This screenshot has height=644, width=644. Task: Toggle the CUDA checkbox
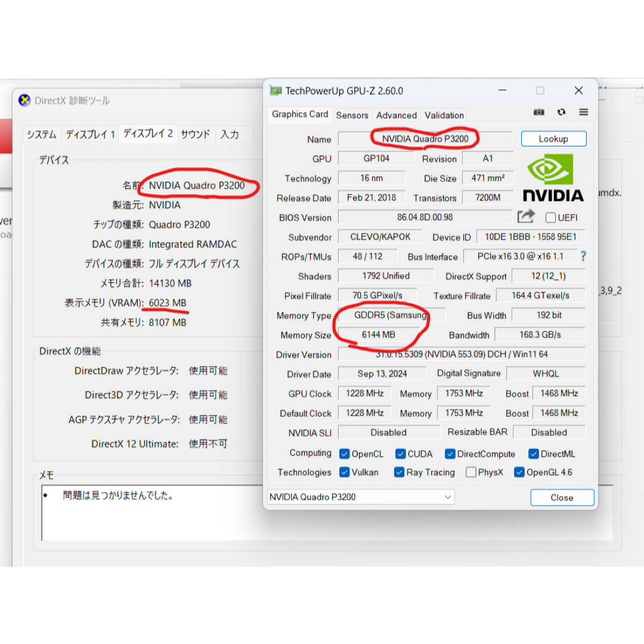[x=400, y=454]
